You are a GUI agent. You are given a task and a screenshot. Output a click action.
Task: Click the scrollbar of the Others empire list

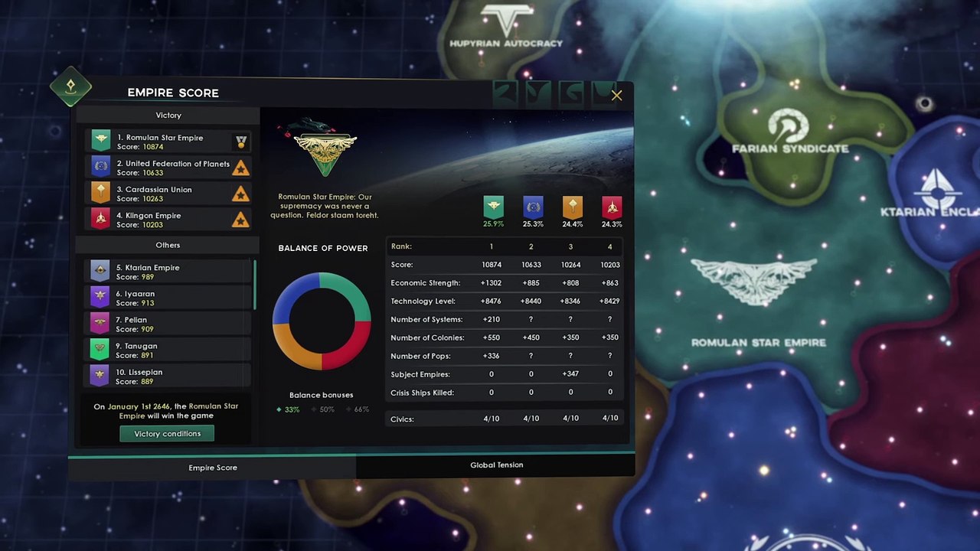[x=254, y=285]
